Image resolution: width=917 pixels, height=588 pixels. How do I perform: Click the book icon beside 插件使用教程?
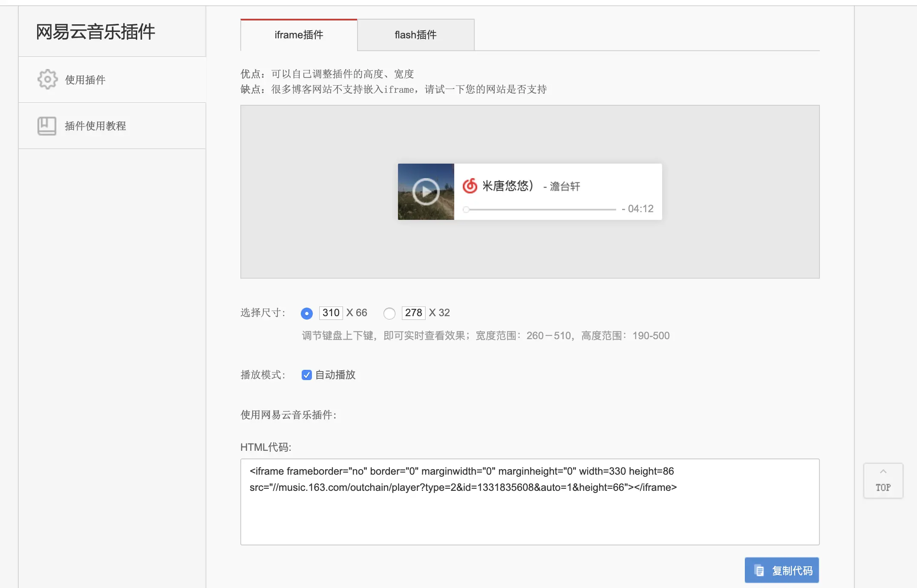[47, 126]
